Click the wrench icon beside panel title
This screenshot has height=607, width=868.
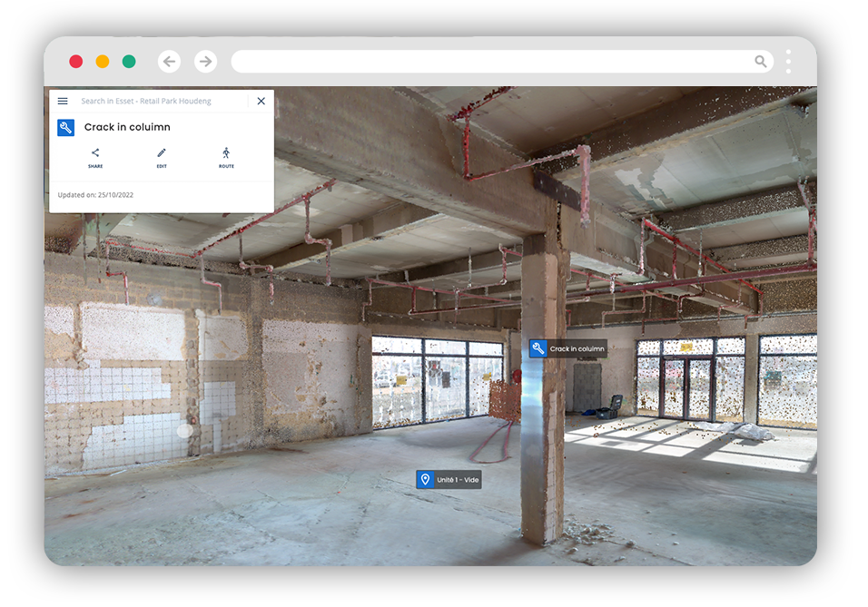(x=66, y=128)
